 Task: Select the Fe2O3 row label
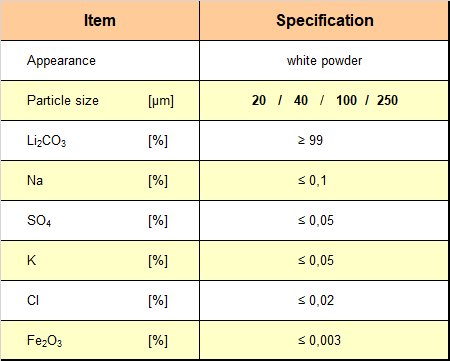44,341
